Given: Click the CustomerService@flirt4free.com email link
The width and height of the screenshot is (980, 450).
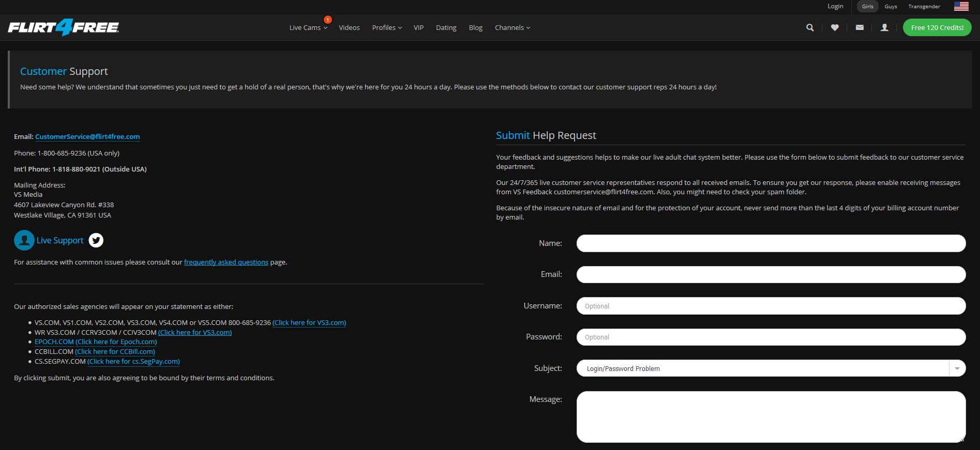Looking at the screenshot, I should [87, 137].
